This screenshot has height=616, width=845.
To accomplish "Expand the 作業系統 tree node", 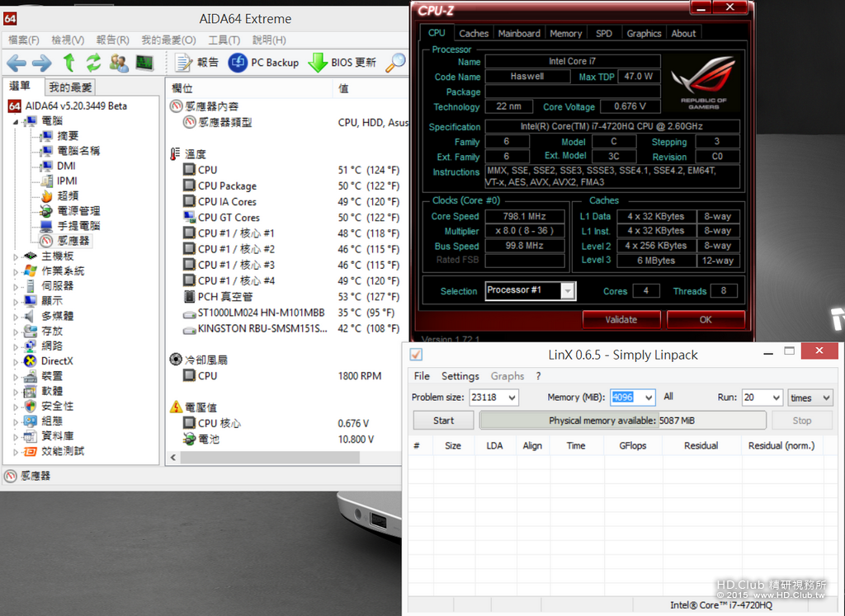I will click(x=16, y=272).
